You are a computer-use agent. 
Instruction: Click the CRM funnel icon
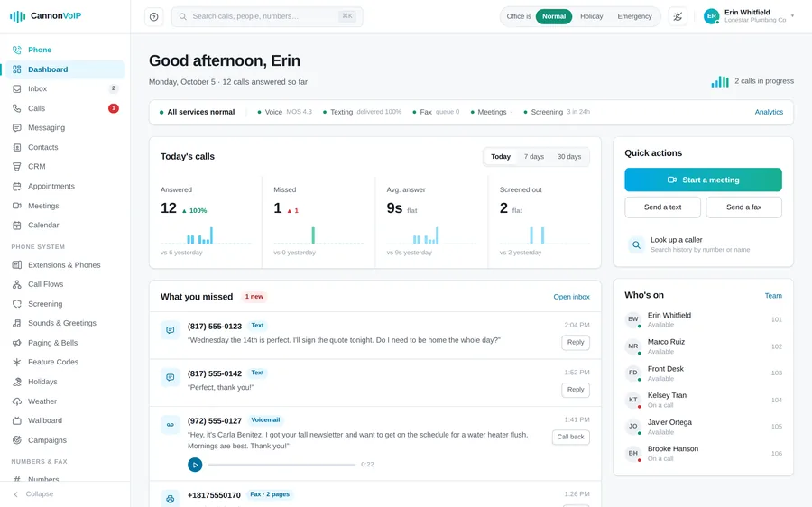(17, 167)
